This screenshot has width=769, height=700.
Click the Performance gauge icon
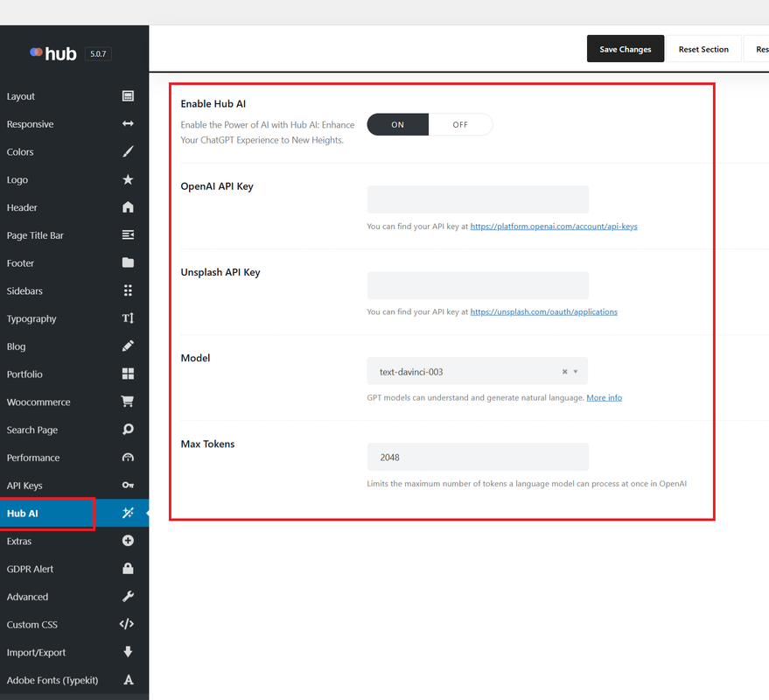128,457
